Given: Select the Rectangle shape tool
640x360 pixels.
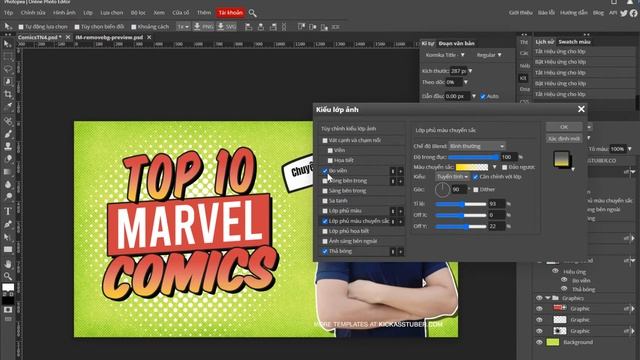Looking at the screenshot, I should click(x=8, y=249).
